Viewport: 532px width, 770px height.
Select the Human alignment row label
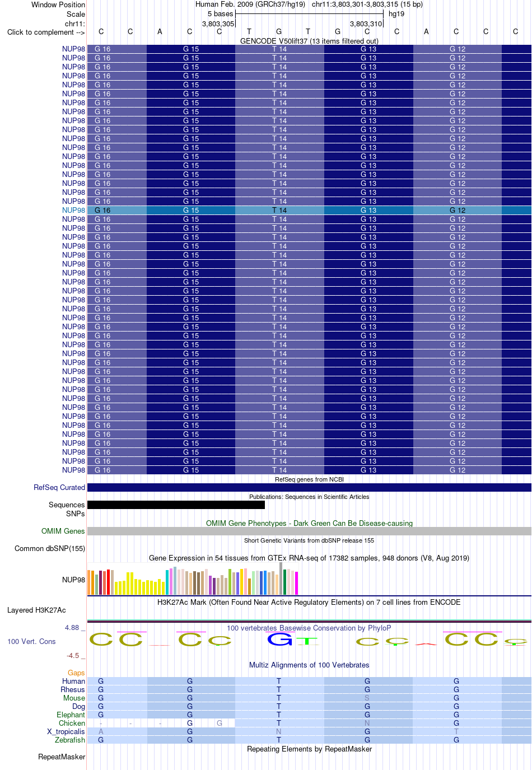point(73,681)
